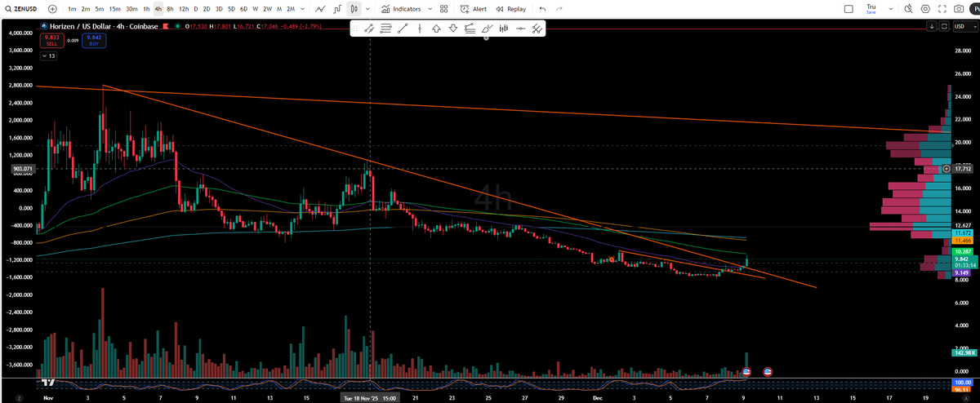Select the step line chart style icon

337,9
